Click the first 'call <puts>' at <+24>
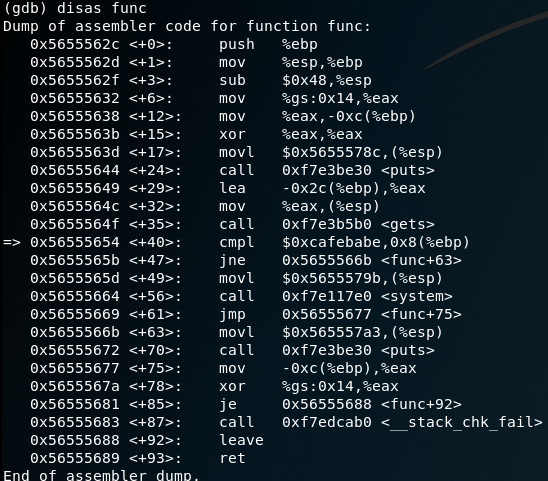The height and width of the screenshot is (481, 548). pyautogui.click(x=327, y=171)
